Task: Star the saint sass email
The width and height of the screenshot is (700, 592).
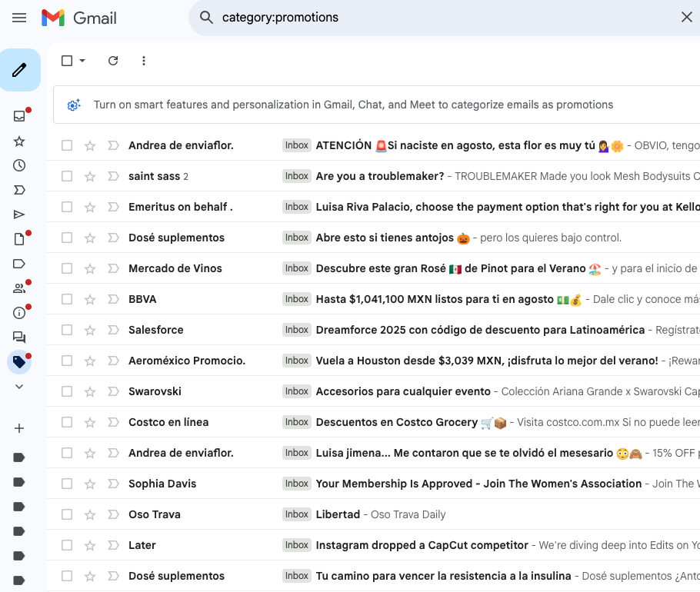Action: pyautogui.click(x=90, y=177)
